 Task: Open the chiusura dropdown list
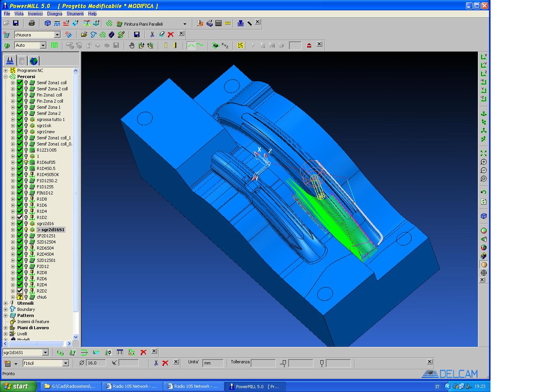click(x=57, y=35)
